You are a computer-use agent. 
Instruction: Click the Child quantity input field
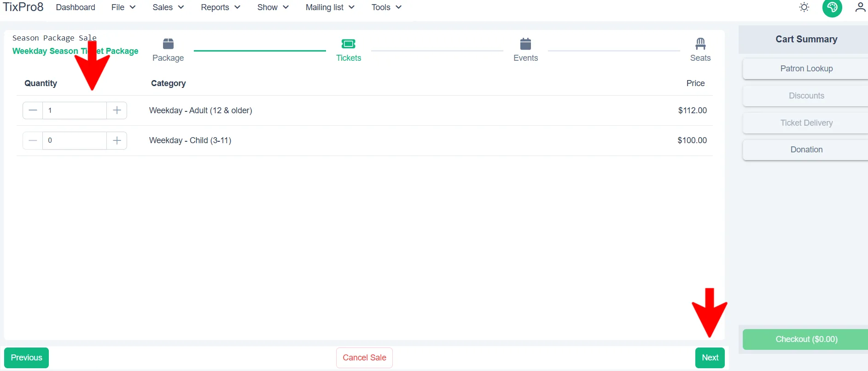75,140
